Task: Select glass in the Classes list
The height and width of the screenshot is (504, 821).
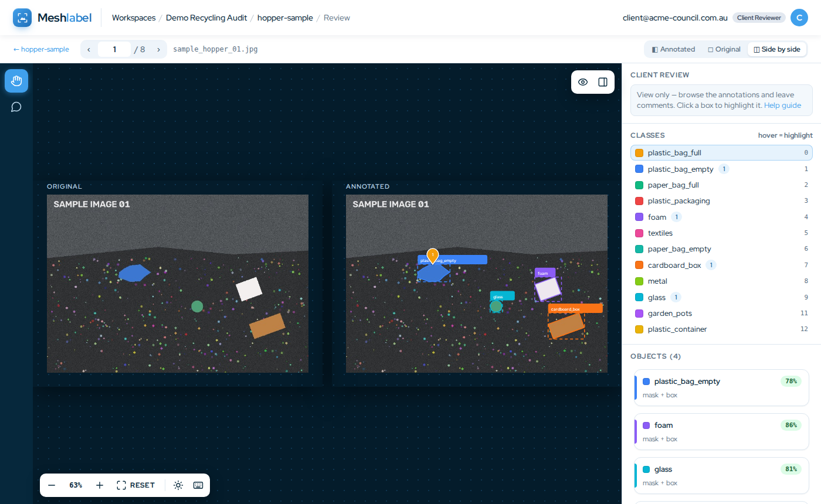Action: (721, 297)
